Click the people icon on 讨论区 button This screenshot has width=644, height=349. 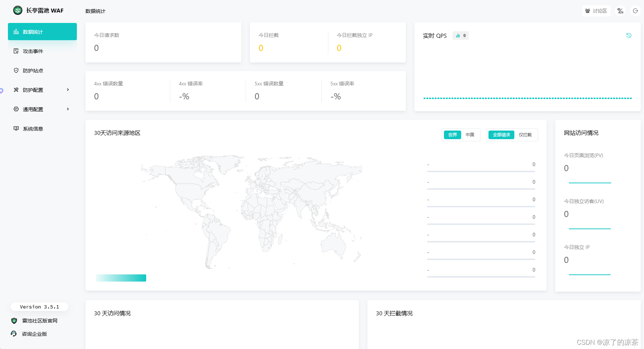click(588, 11)
